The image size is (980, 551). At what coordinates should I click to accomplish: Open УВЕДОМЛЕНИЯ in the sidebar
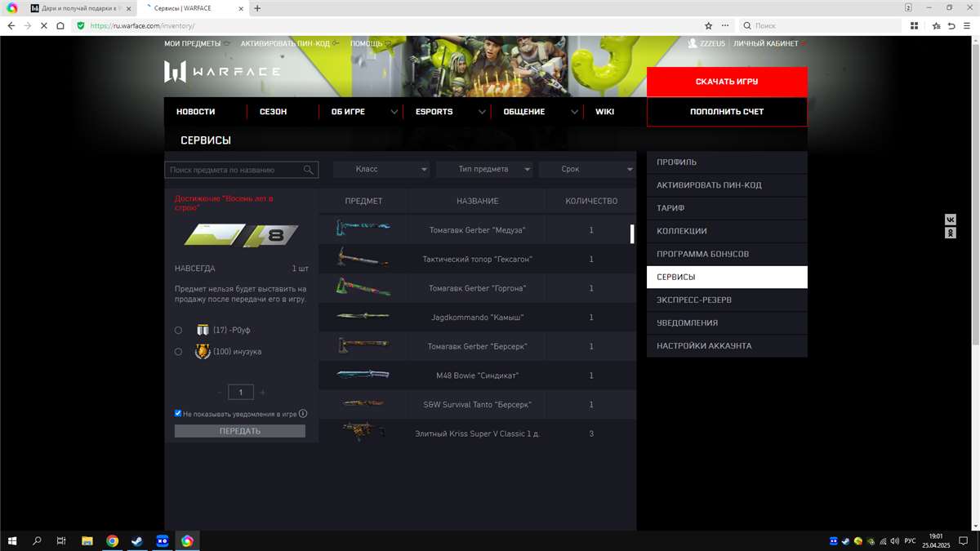click(x=727, y=323)
